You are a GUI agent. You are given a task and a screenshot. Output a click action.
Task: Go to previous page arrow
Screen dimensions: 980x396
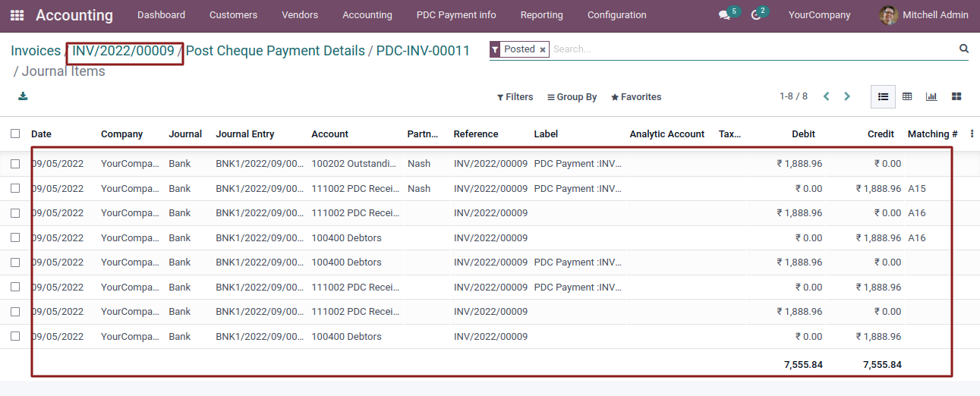click(x=826, y=96)
